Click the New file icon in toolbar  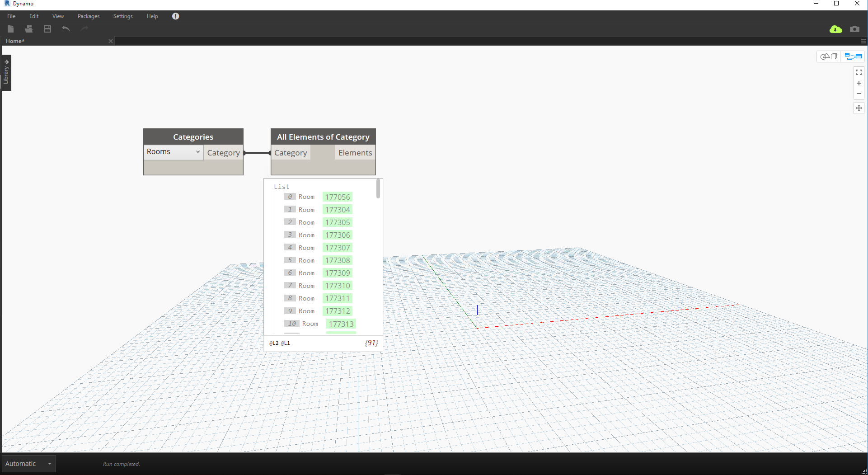(11, 29)
